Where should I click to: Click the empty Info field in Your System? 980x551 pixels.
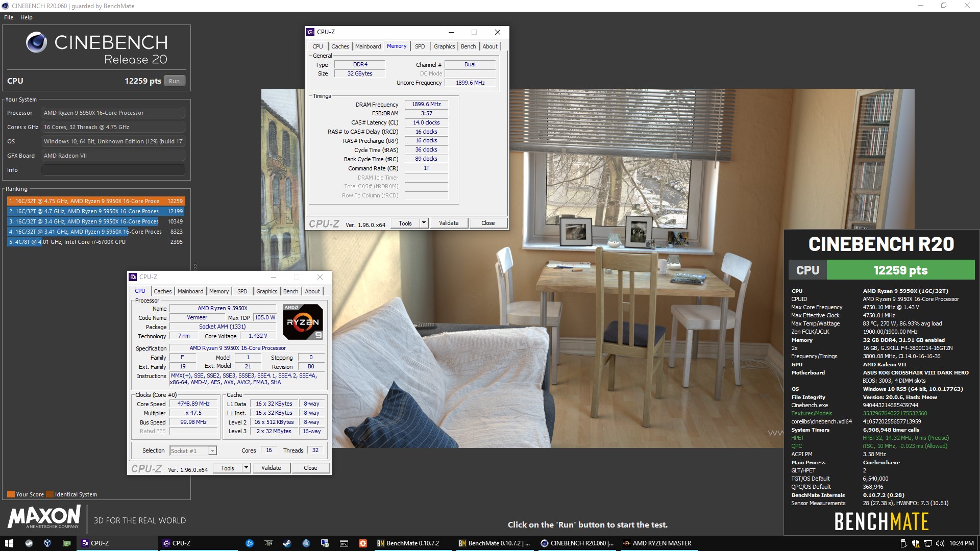[x=113, y=170]
